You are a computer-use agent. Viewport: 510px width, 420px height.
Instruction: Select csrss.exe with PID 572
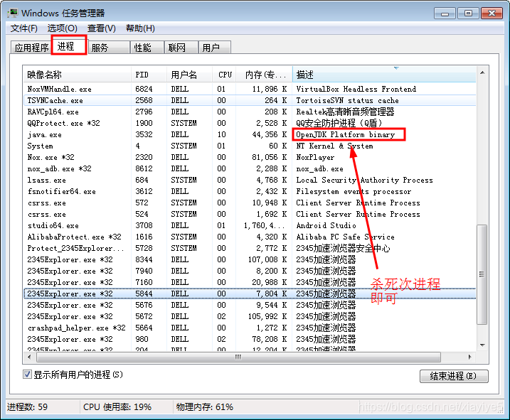(250, 203)
